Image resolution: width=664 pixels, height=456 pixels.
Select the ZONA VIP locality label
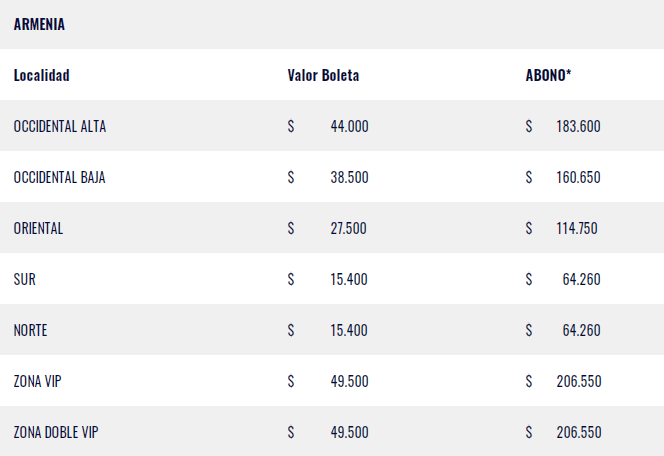(39, 382)
